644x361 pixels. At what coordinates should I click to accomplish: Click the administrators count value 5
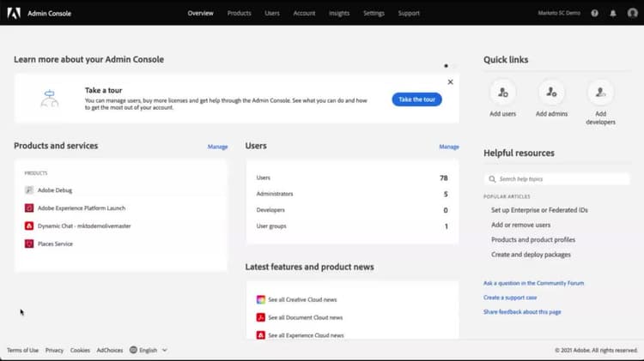click(x=446, y=194)
